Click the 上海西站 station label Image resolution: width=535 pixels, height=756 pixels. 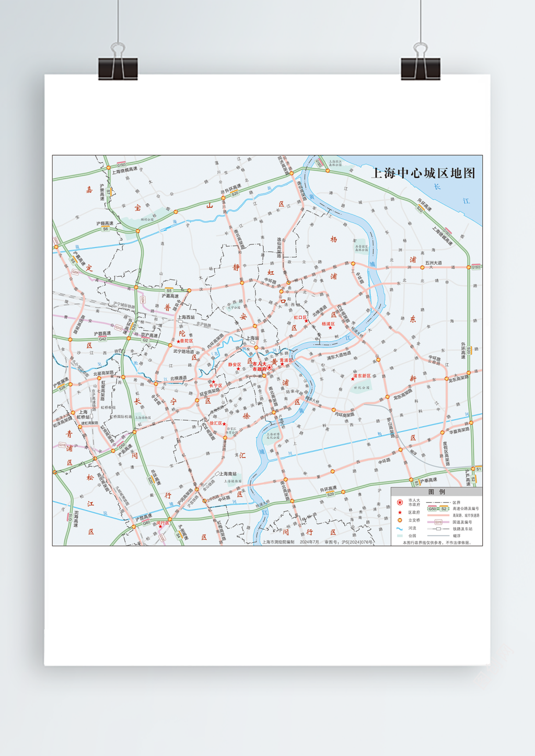pos(186,317)
